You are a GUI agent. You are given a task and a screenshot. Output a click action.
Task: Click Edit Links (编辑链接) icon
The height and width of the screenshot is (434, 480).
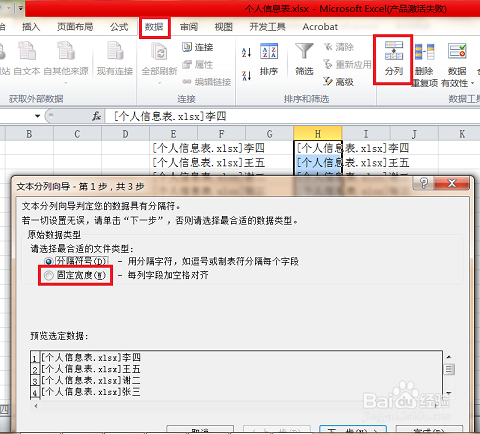coord(187,82)
